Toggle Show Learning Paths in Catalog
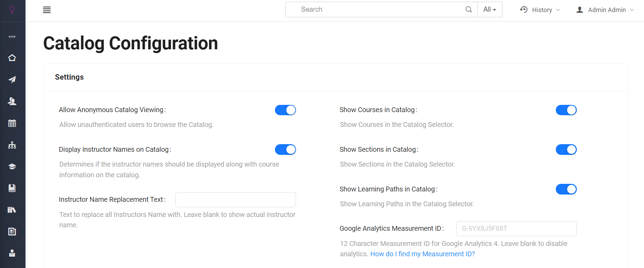644x268 pixels. coord(566,189)
